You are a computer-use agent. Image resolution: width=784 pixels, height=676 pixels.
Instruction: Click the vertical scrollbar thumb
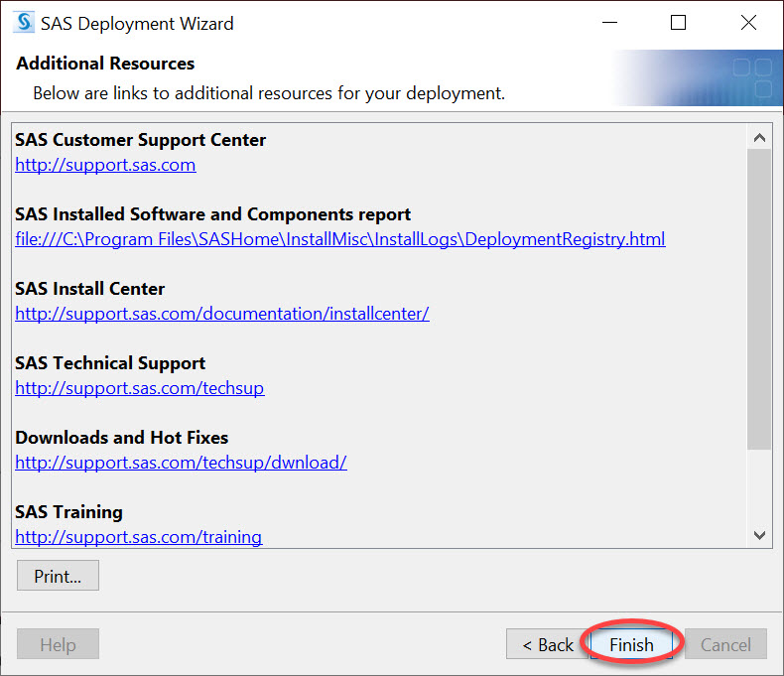tap(759, 299)
